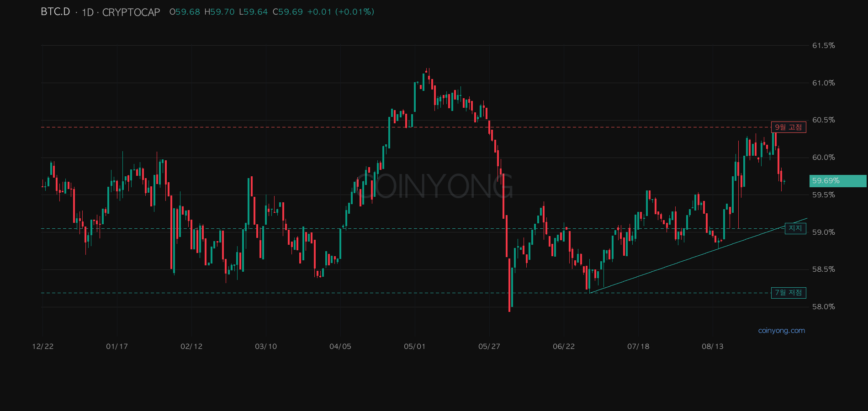Click the 59.5% price axis label
This screenshot has width=868, height=411.
point(823,195)
